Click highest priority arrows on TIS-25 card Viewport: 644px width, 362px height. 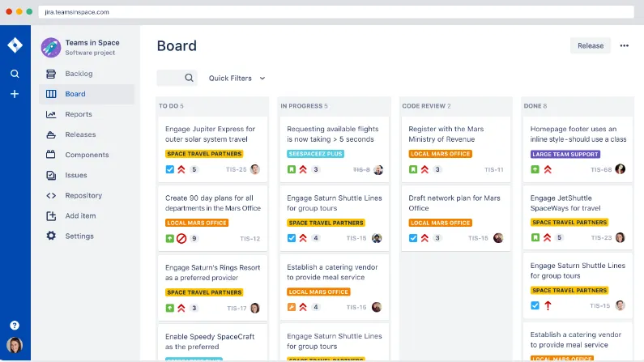pos(181,169)
